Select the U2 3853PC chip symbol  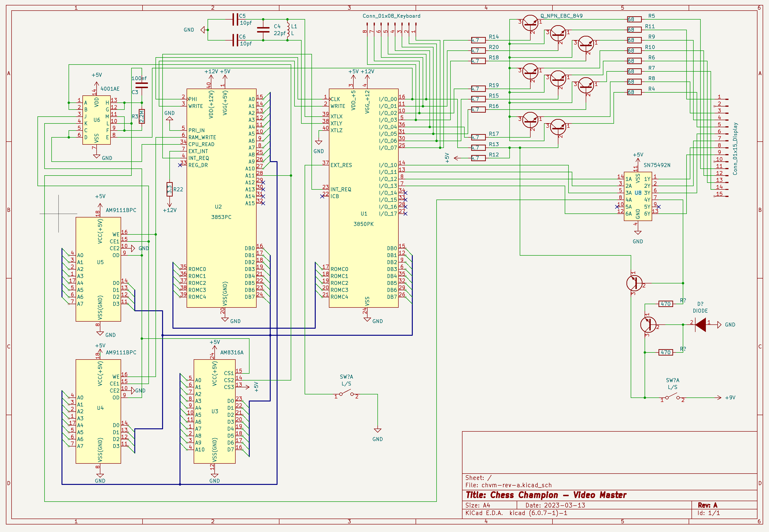click(x=221, y=198)
